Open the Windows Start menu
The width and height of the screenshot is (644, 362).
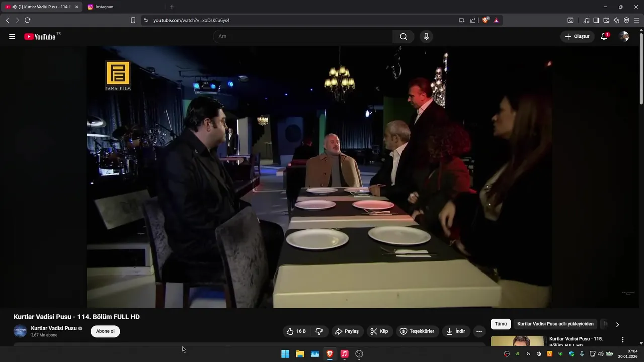point(285,354)
